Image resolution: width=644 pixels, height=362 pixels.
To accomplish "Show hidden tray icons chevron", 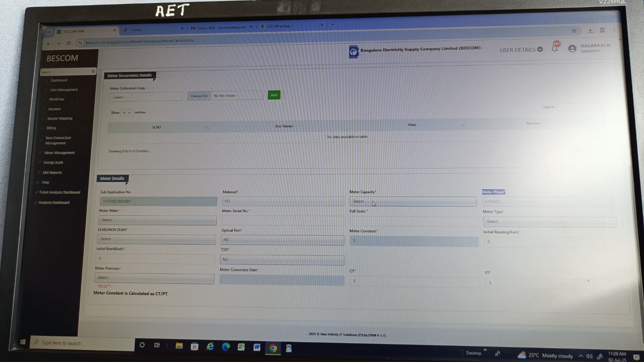I will click(581, 355).
